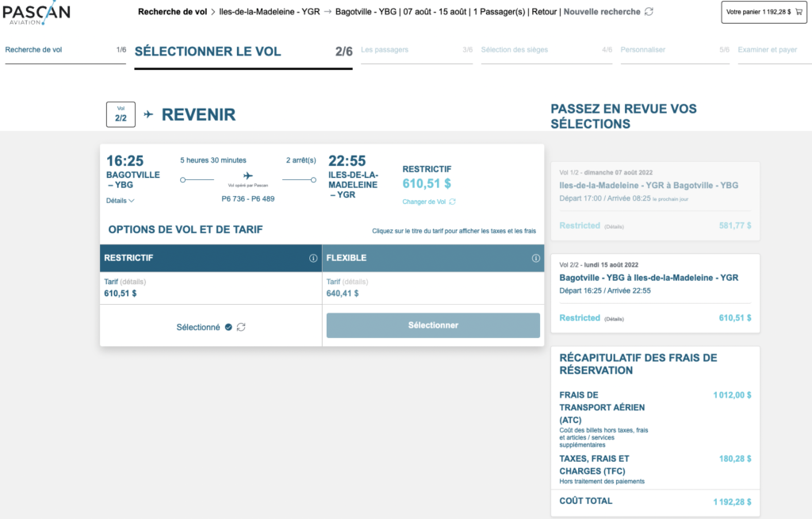
Task: Toggle the Sélectionné checkmark for Restrictif
Action: [x=228, y=327]
